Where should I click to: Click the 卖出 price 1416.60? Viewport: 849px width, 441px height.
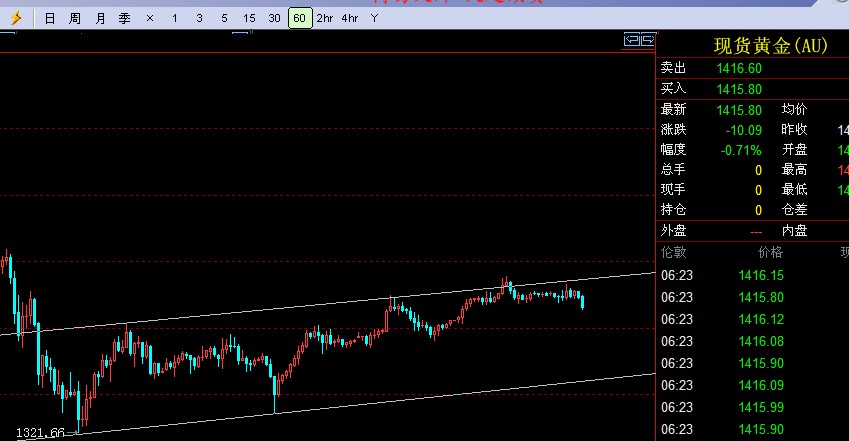(x=739, y=68)
